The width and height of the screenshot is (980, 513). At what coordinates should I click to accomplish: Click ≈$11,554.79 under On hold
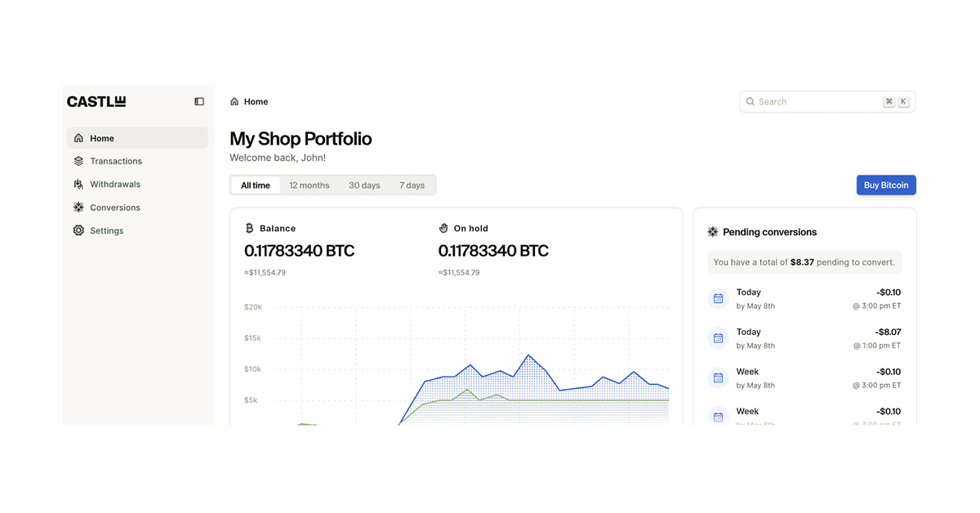pos(459,273)
